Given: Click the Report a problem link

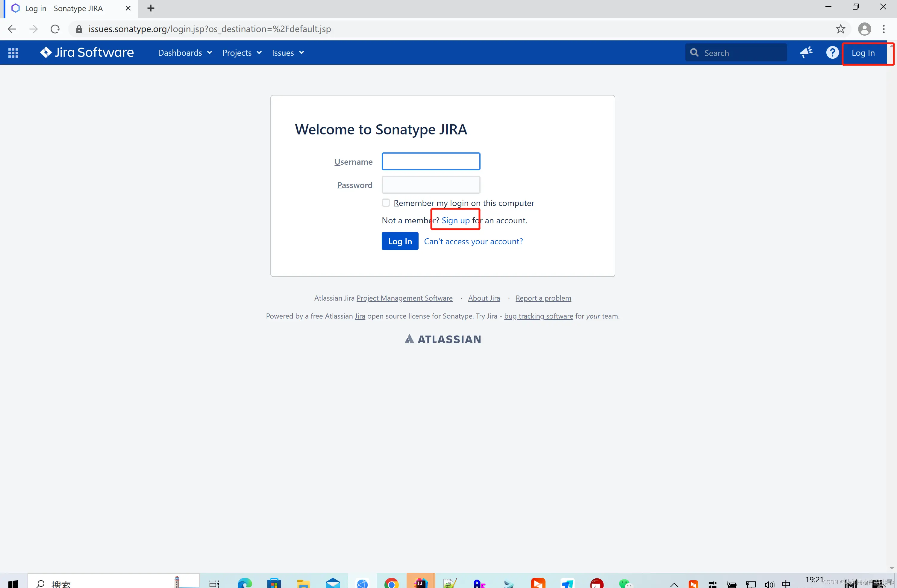Looking at the screenshot, I should (x=543, y=298).
